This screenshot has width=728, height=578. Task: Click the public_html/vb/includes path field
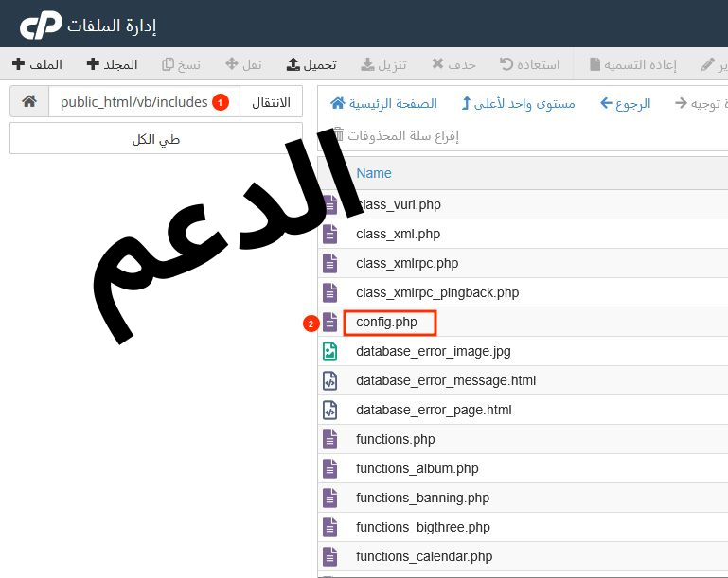coord(133,102)
